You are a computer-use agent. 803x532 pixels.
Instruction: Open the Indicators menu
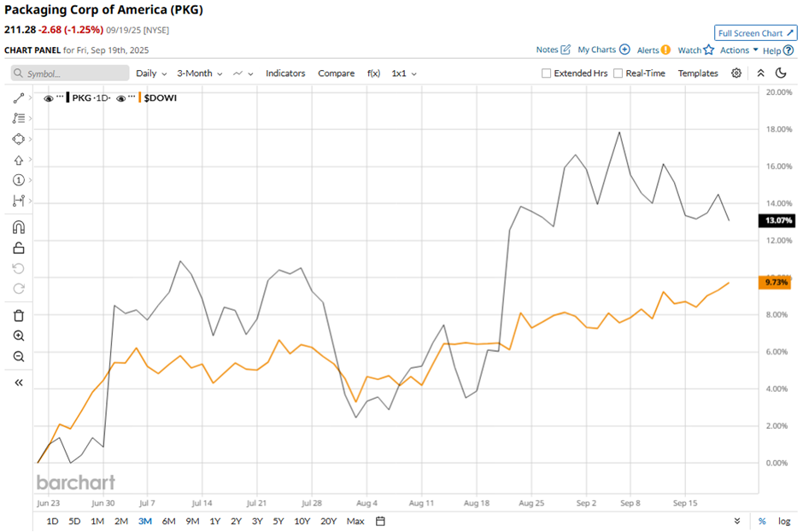pyautogui.click(x=285, y=73)
